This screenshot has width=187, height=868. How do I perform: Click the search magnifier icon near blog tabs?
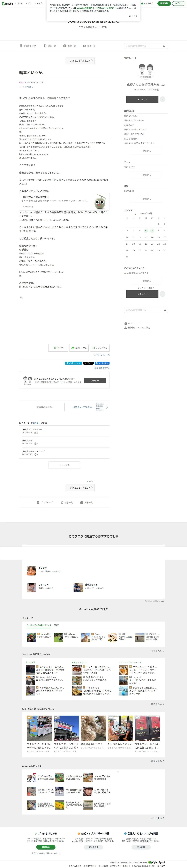point(164,46)
